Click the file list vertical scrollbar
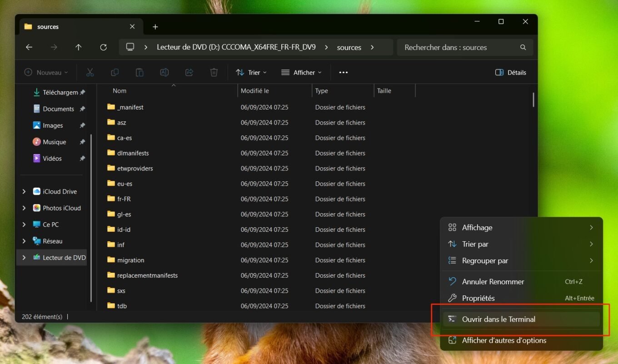This screenshot has height=364, width=618. click(x=533, y=100)
